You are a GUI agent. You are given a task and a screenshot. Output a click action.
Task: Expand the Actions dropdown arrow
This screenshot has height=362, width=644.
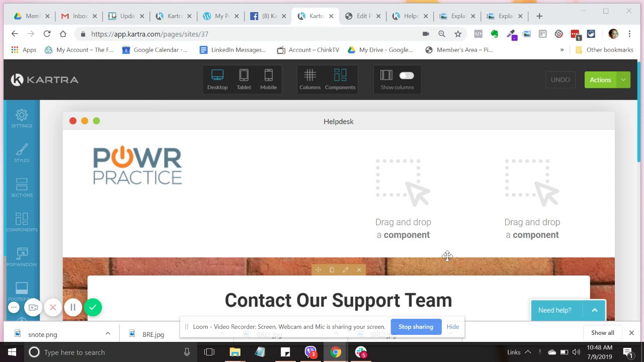[623, 80]
